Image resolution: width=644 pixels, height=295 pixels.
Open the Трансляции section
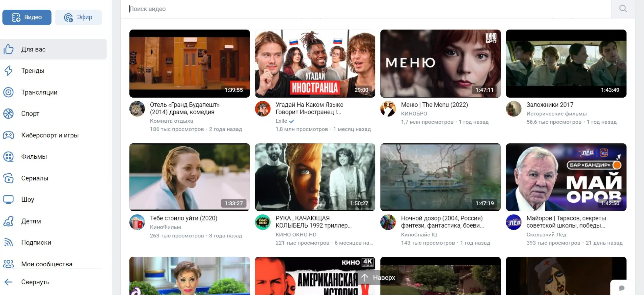39,92
